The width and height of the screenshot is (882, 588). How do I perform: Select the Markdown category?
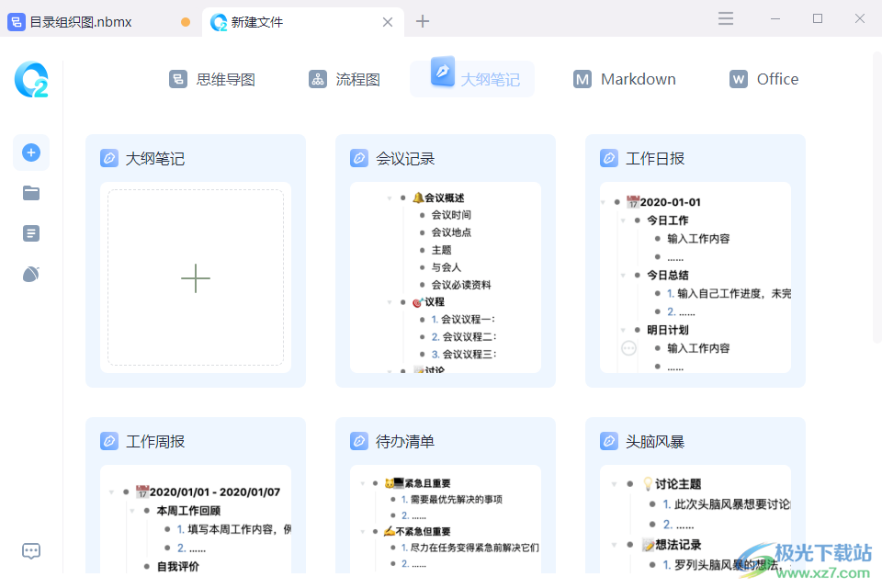coord(625,79)
